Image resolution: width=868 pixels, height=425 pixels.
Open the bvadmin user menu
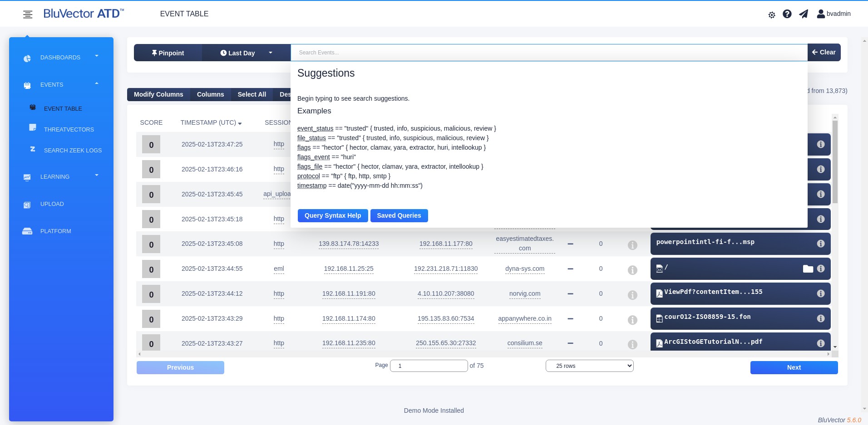tap(834, 14)
